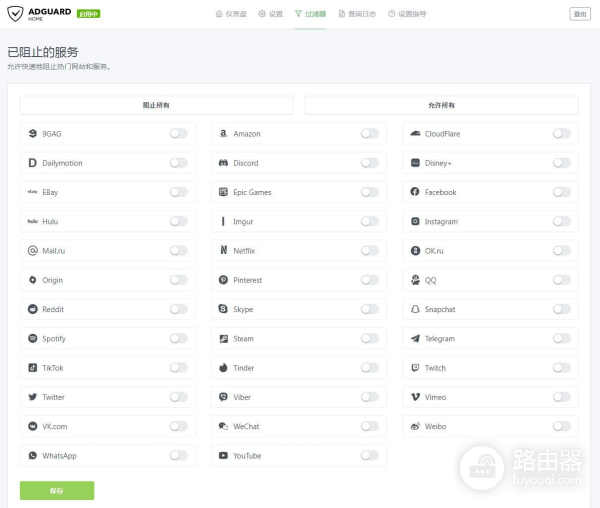Toggle blocking for 9GAG
This screenshot has height=508, width=600.
pos(179,134)
